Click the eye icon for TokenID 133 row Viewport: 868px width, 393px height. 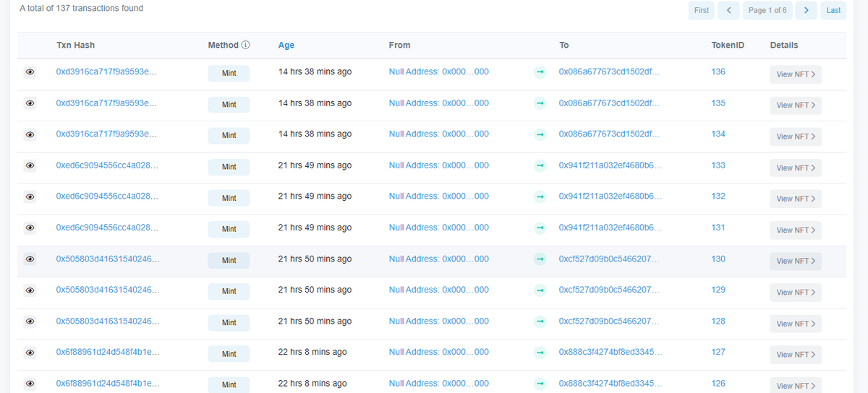click(30, 165)
